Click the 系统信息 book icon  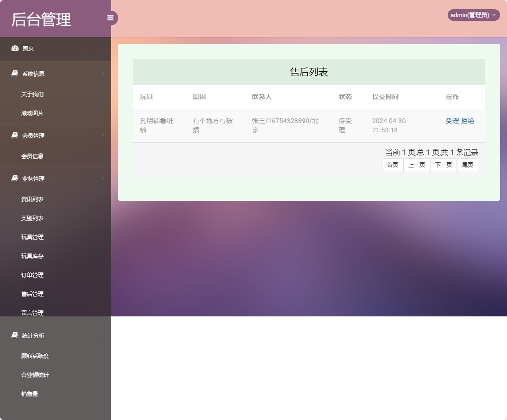[x=14, y=73]
